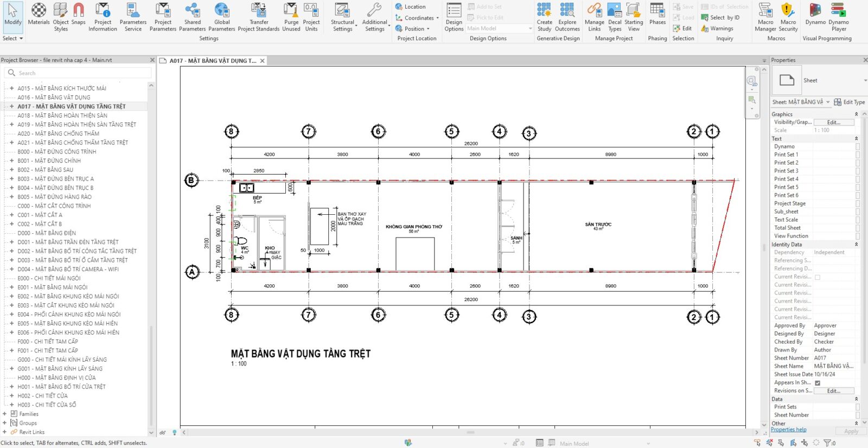
Task: Click Purge Unused
Action: [291, 17]
